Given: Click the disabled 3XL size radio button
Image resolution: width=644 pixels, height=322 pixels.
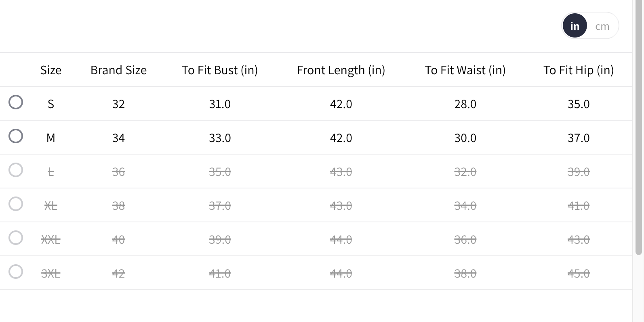Looking at the screenshot, I should [16, 272].
